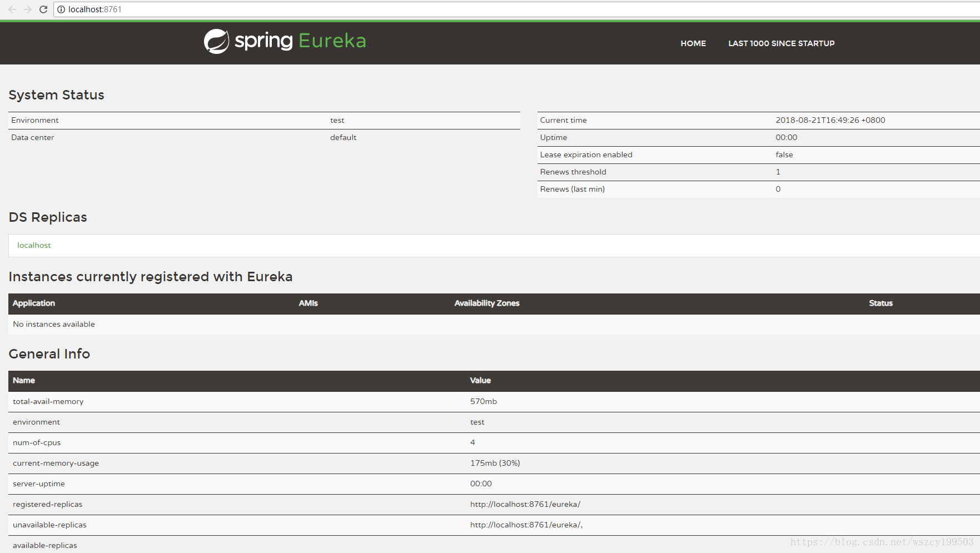Focus the localhost:8761 address bar
Screen dimensions: 980x553
[517, 9]
